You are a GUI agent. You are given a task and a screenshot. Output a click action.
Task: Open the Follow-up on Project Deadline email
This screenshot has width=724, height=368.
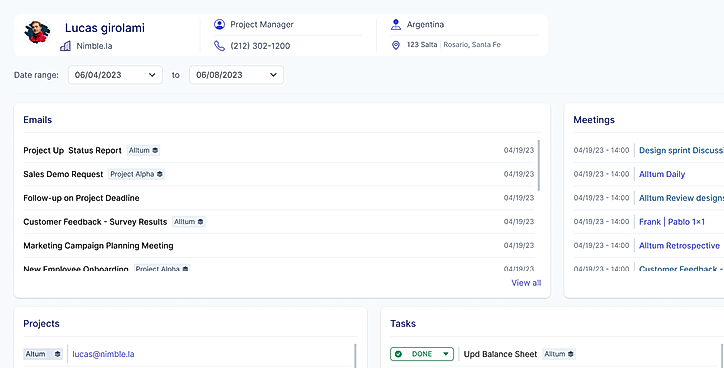(81, 198)
